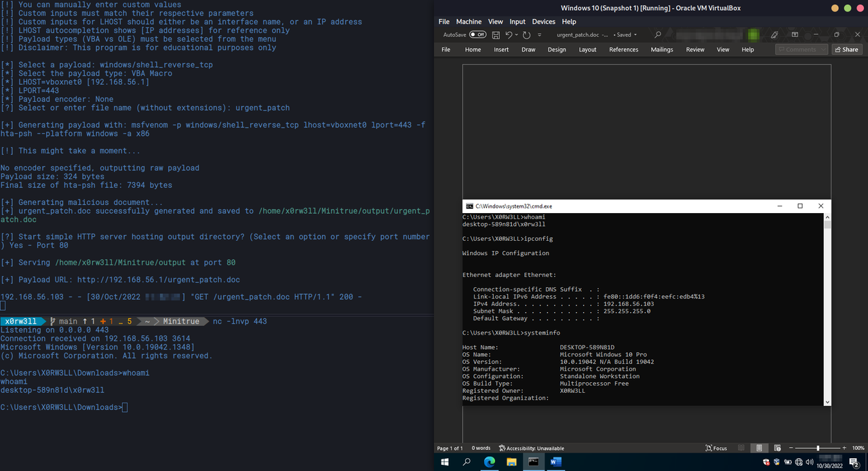The width and height of the screenshot is (868, 471).
Task: Click the battery icon in system tray
Action: coord(787,462)
